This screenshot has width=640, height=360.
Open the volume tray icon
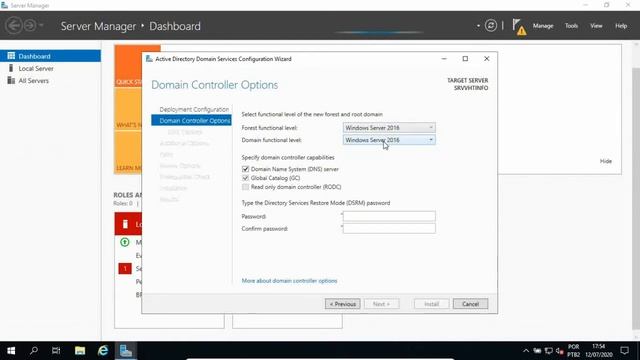pyautogui.click(x=559, y=351)
